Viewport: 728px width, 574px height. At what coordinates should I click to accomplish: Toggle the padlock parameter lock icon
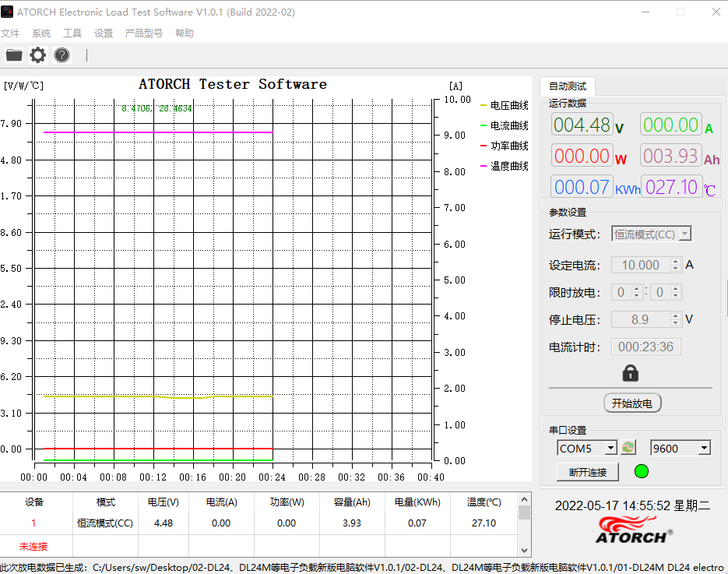630,373
